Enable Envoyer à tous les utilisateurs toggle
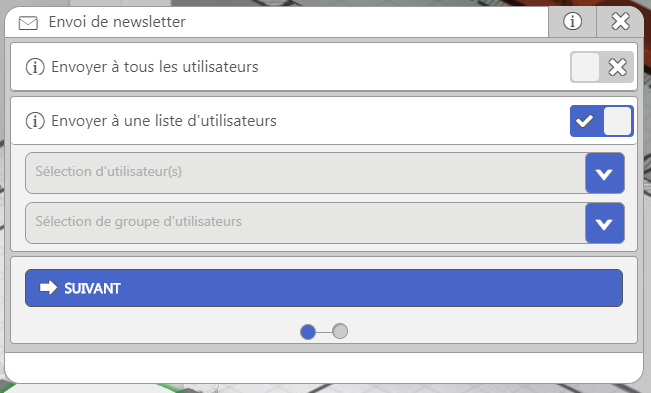 point(602,67)
